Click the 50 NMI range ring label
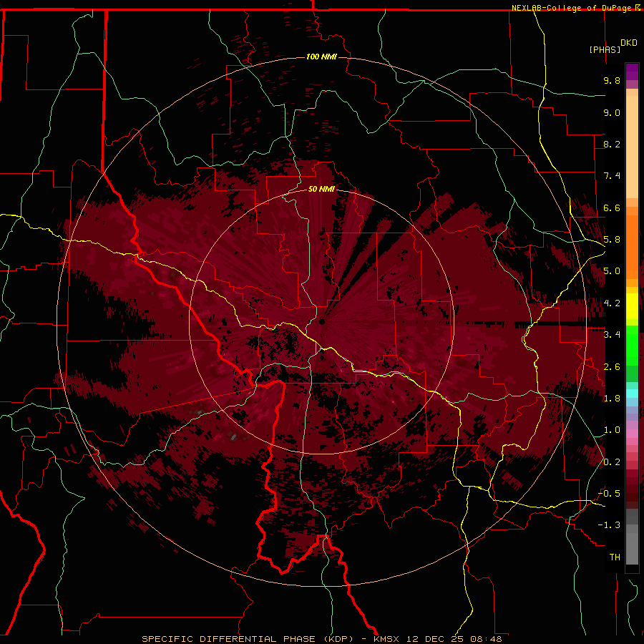The image size is (644, 644). (x=321, y=189)
